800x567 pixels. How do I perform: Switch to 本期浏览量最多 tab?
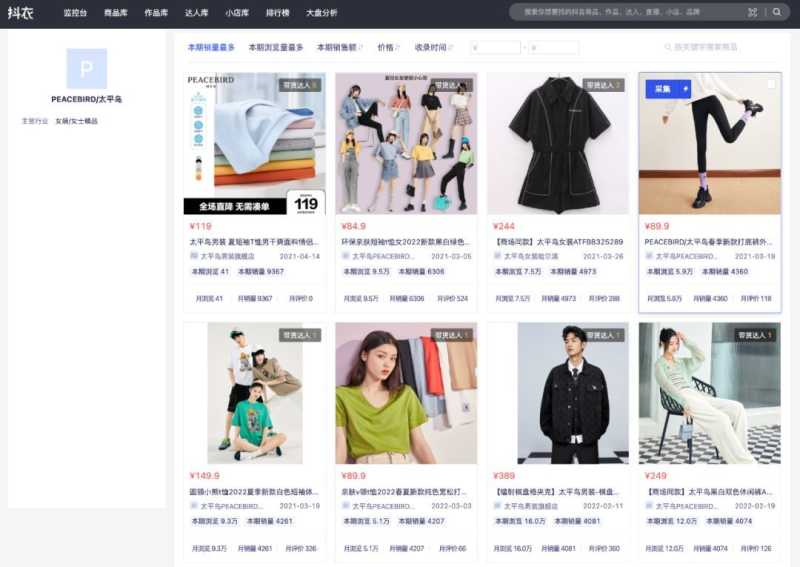click(275, 47)
